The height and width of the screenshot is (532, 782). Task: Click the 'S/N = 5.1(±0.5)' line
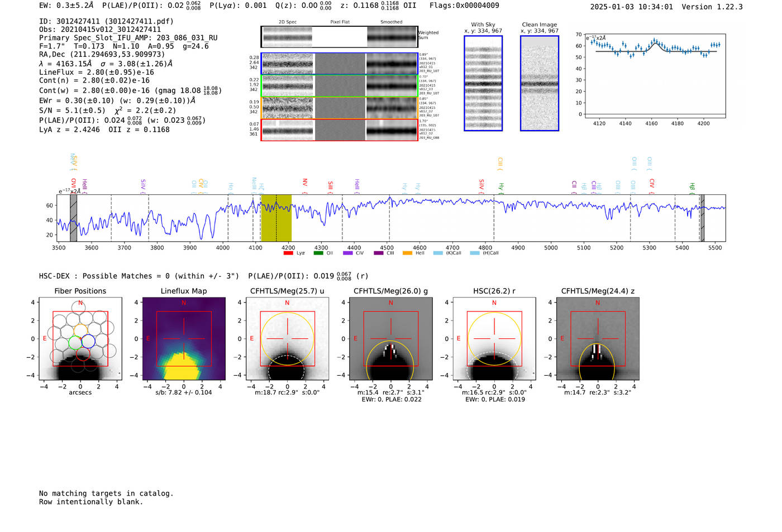72,111
